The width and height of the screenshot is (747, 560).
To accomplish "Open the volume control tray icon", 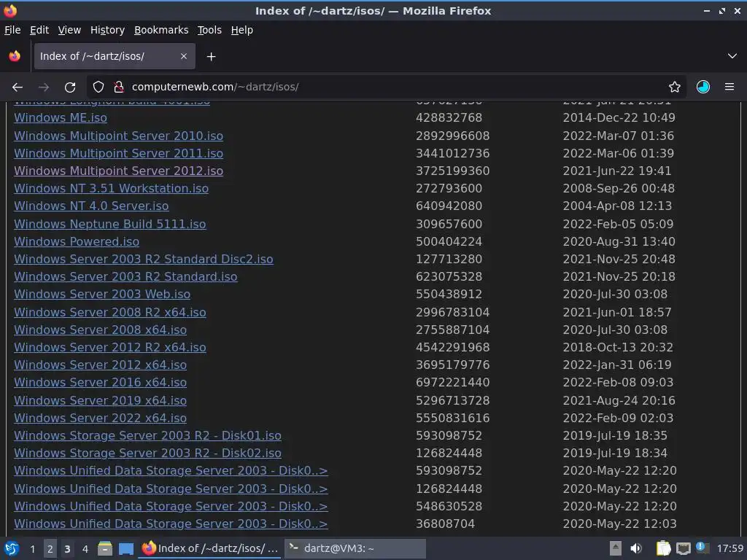I will click(x=636, y=548).
